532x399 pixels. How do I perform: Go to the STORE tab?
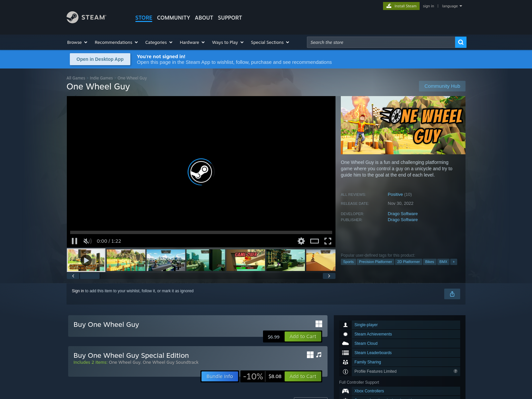pos(144,18)
